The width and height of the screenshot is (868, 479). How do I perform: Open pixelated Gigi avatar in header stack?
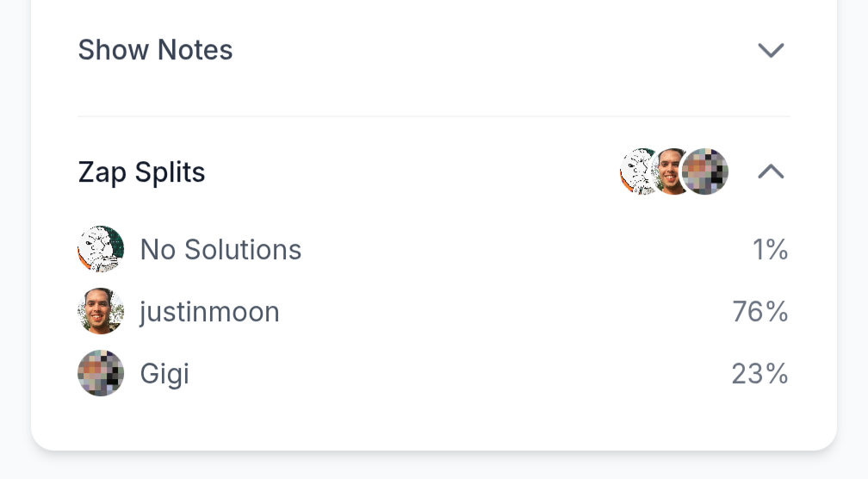pos(704,171)
